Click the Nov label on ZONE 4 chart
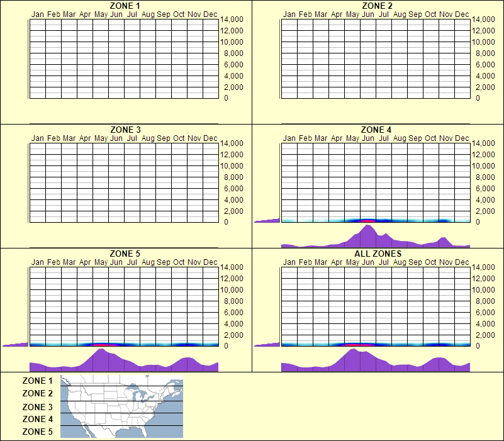This screenshot has height=441, width=504. point(446,138)
